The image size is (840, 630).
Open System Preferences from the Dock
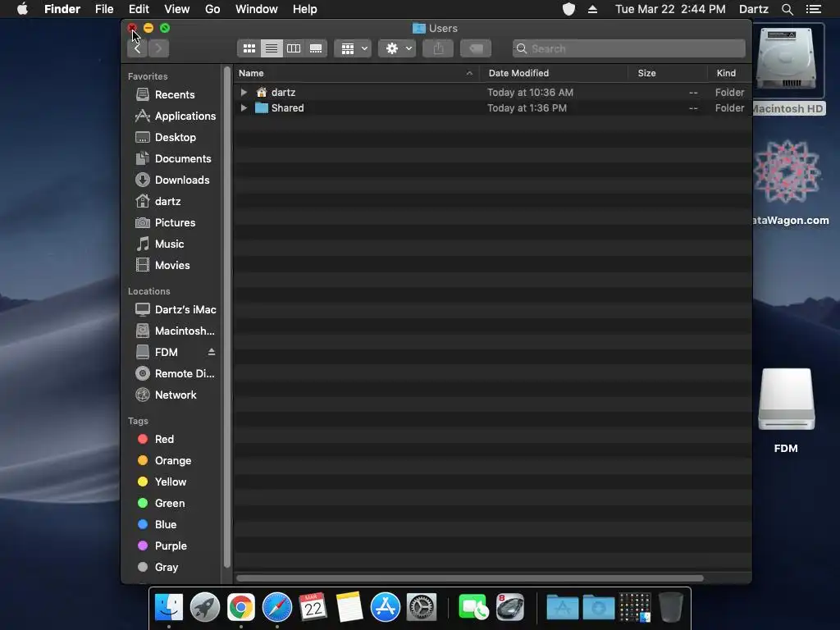click(422, 608)
